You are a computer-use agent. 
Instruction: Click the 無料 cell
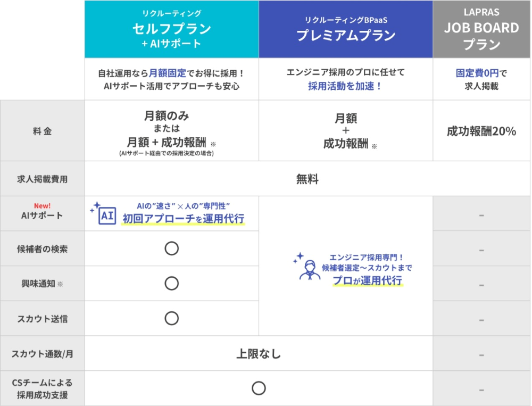point(307,179)
